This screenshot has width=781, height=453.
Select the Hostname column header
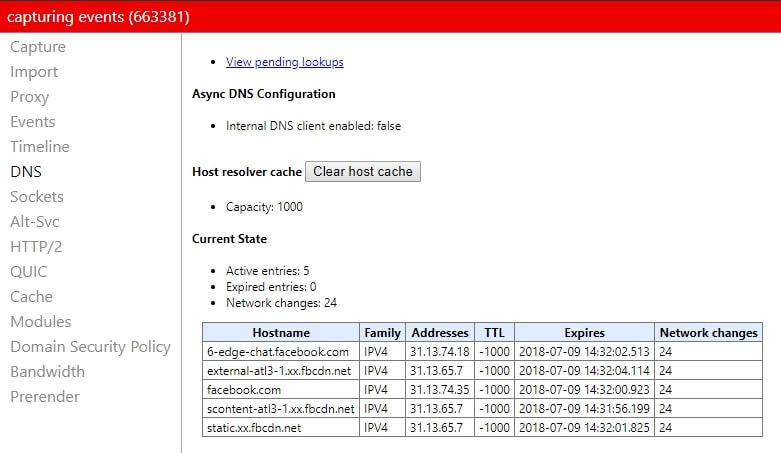[281, 332]
